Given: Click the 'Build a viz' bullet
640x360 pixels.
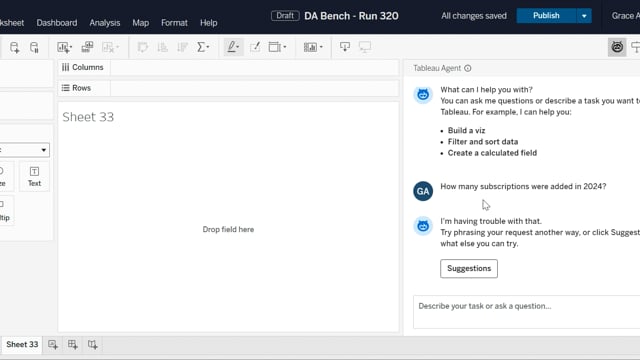Looking at the screenshot, I should click(x=467, y=131).
